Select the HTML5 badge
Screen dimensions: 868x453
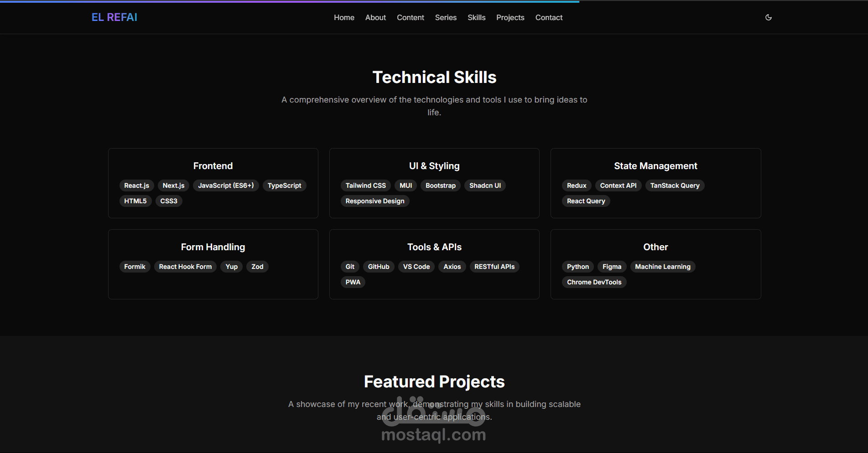pos(135,201)
